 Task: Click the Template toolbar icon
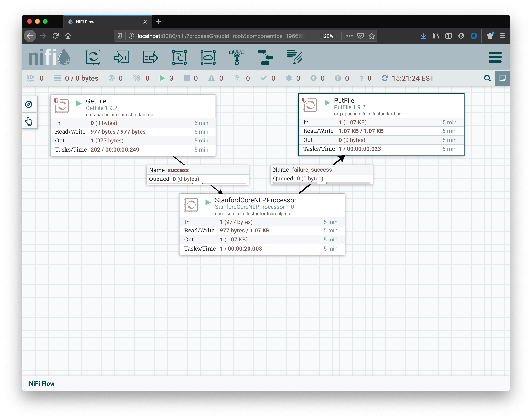click(265, 57)
